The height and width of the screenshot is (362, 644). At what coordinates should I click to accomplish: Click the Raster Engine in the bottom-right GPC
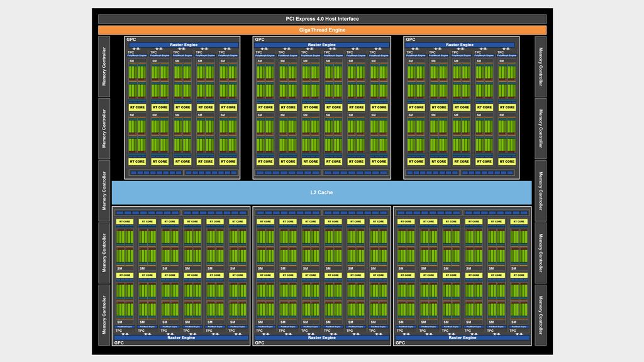click(x=462, y=337)
